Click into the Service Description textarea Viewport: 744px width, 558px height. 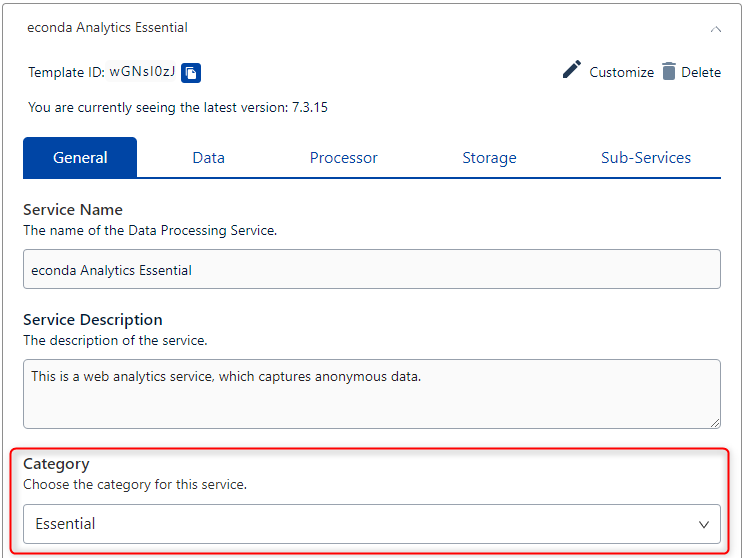click(x=372, y=394)
